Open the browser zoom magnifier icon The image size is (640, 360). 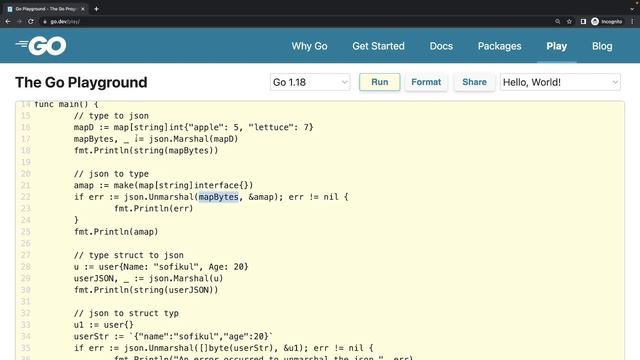pos(558,22)
